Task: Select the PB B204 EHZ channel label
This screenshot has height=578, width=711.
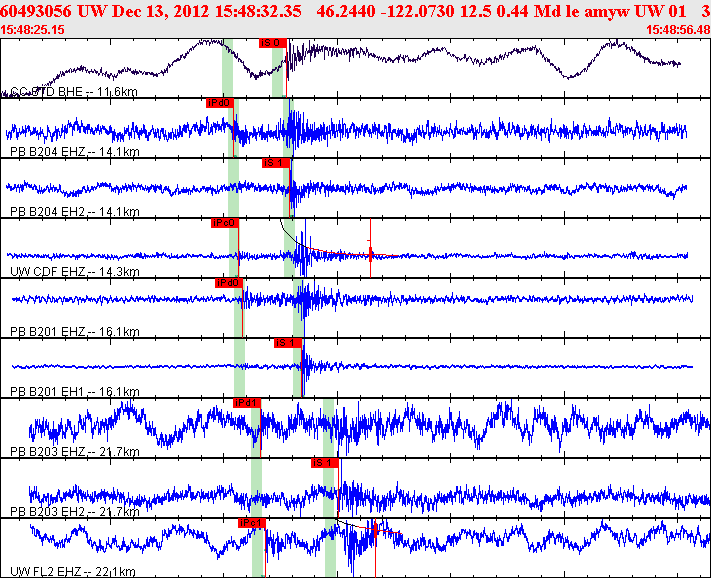Action: [x=74, y=151]
